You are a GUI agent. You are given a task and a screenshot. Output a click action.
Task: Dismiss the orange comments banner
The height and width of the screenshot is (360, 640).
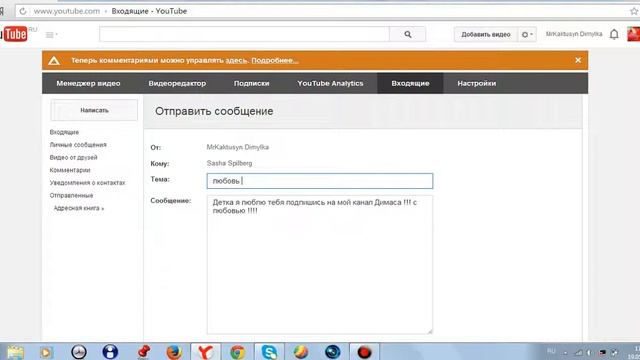click(578, 60)
